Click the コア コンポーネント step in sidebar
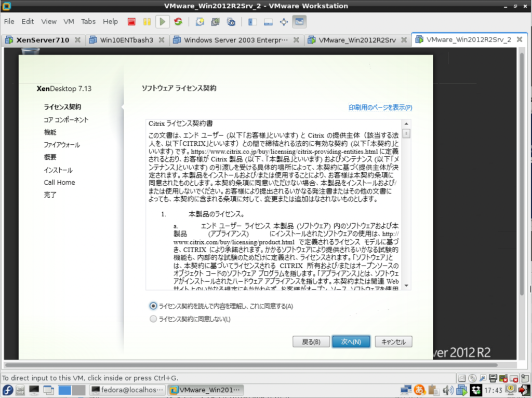 pyautogui.click(x=66, y=120)
